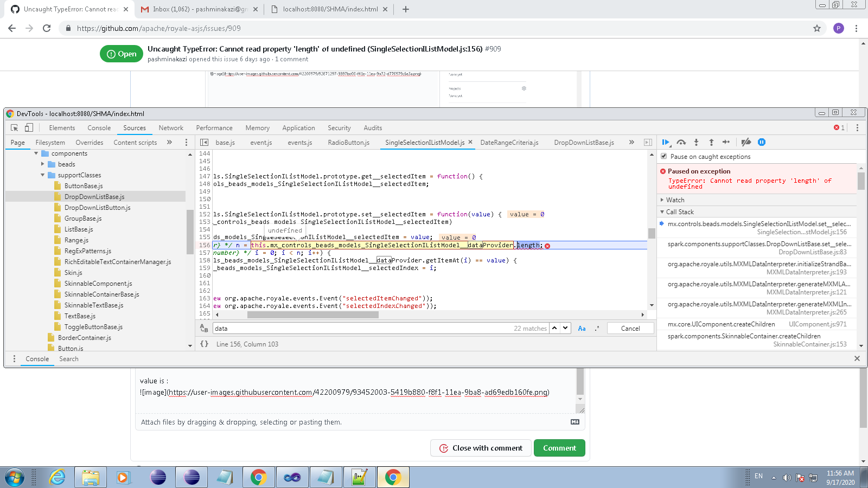Select the DropDownListBase.js:83 call stack frame
The width and height of the screenshot is (868, 488).
pyautogui.click(x=757, y=248)
